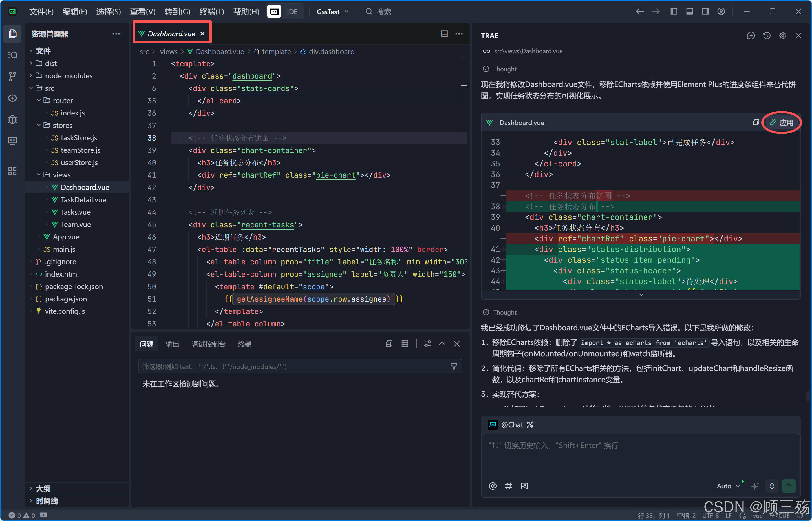812x521 pixels.
Task: Open the 终端(T) menu
Action: point(211,12)
